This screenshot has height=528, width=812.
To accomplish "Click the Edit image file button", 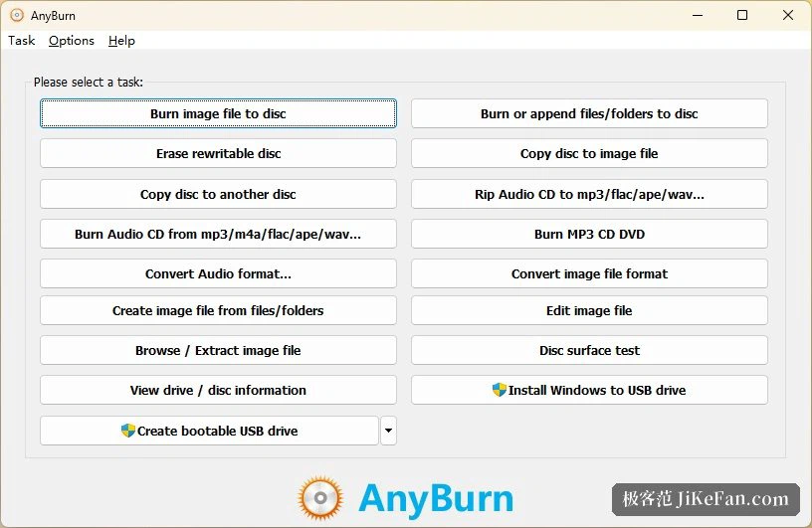I will click(x=589, y=310).
